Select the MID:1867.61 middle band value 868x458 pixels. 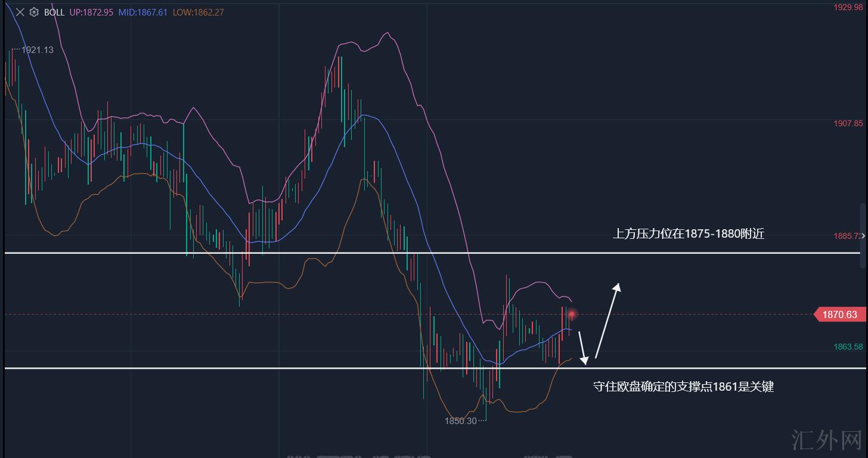point(143,12)
